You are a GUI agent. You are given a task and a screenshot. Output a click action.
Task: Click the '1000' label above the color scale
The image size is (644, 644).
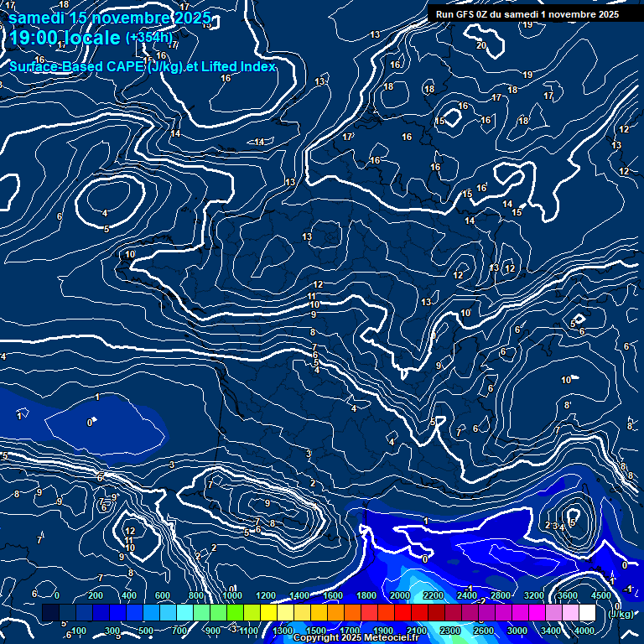(232, 595)
